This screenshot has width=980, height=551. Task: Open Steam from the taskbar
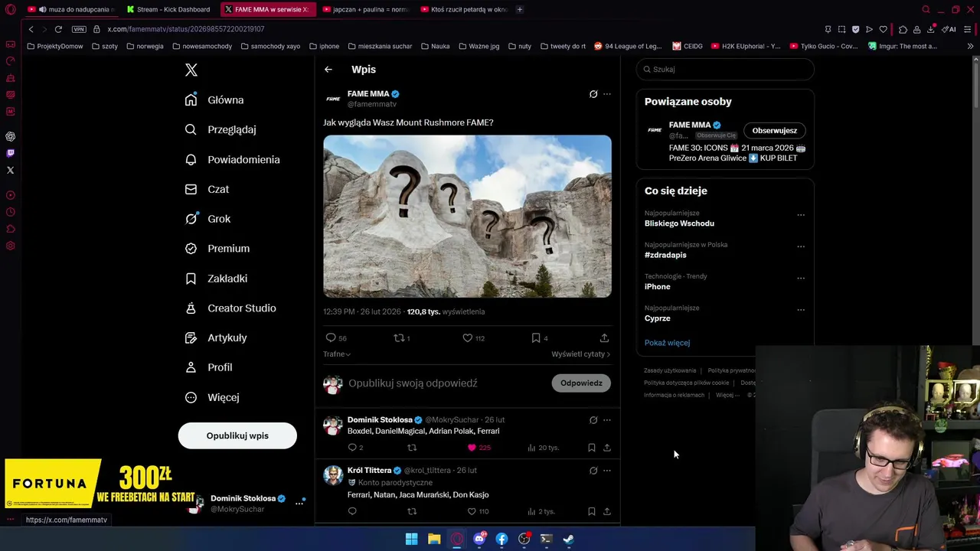point(568,539)
